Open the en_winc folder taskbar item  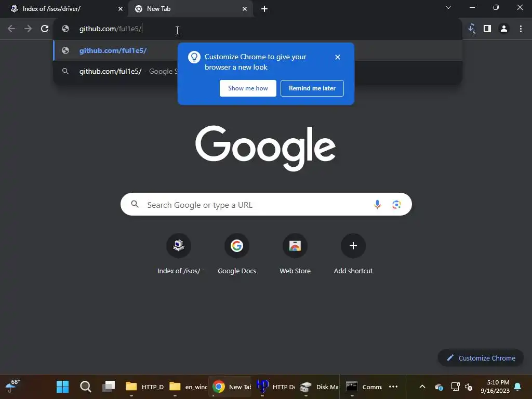pos(188,387)
